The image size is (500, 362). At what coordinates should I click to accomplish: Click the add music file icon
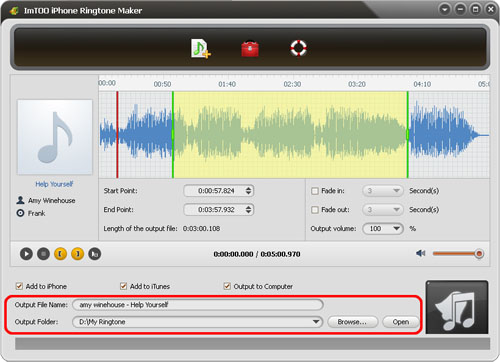200,49
